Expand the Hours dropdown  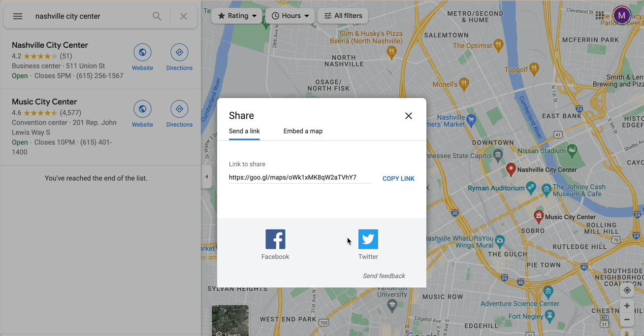coord(290,15)
